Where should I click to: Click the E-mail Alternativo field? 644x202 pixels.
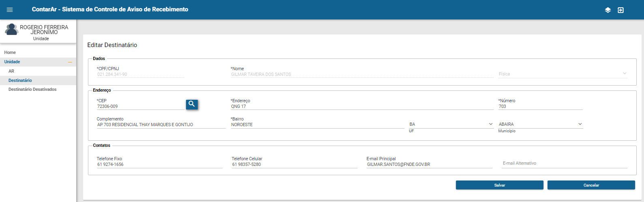tap(564, 163)
